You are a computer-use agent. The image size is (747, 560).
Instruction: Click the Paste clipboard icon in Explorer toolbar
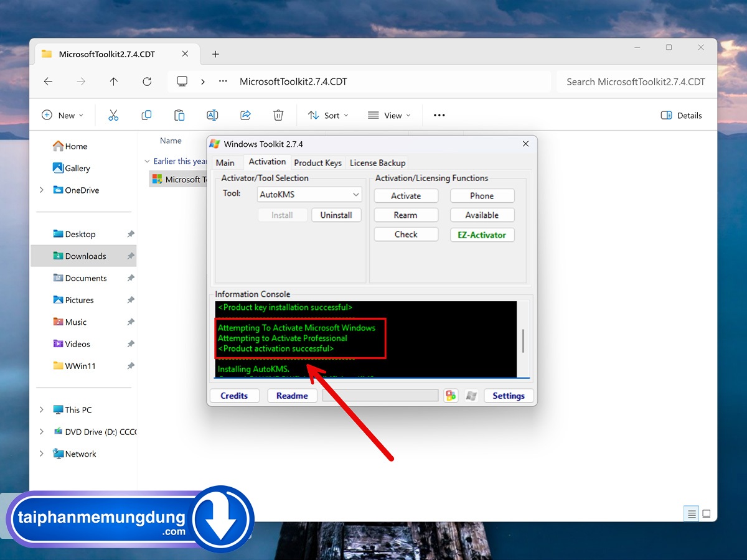tap(179, 115)
